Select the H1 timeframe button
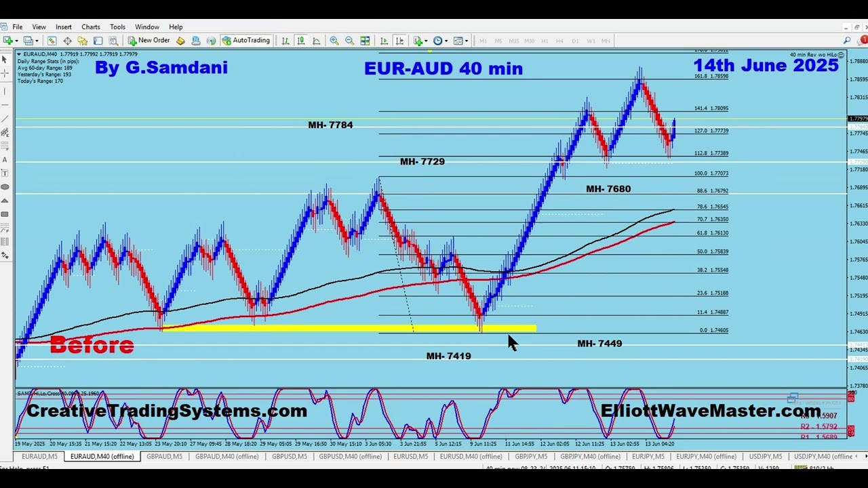This screenshot has height=488, width=868. coord(545,41)
